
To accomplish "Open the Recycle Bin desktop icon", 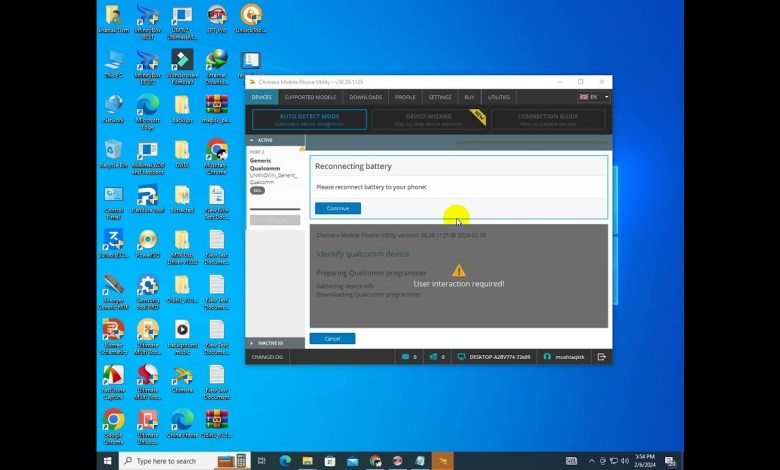I will pos(114,153).
